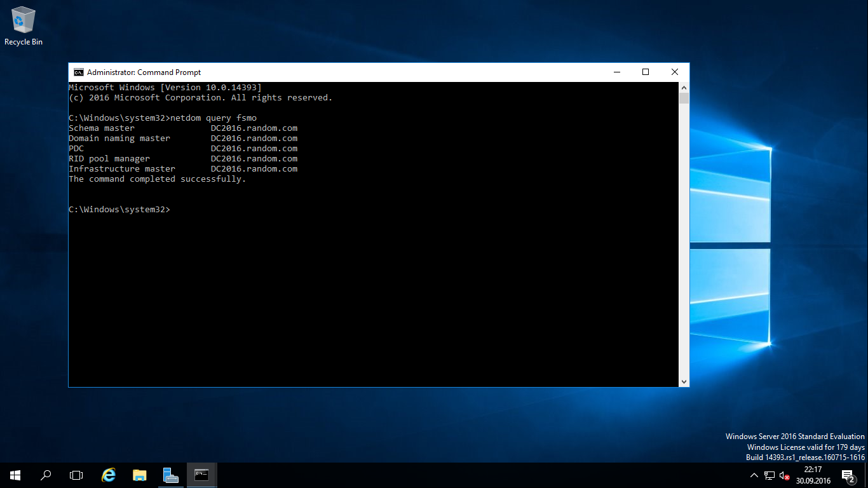Launch taskbar search magnifier

[x=46, y=475]
